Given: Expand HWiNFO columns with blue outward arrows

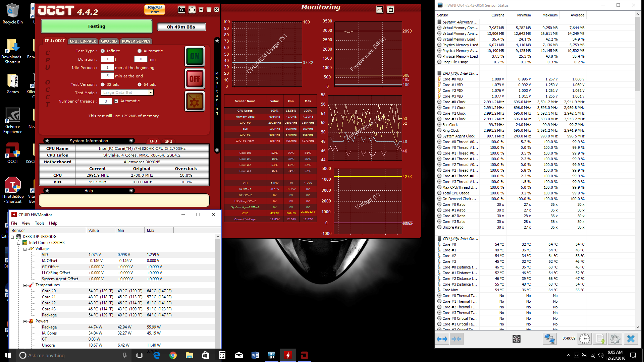Looking at the screenshot, I should coord(442,339).
